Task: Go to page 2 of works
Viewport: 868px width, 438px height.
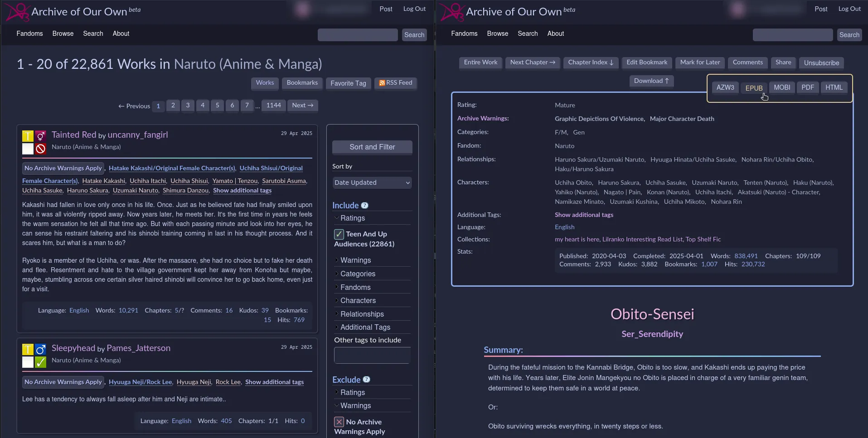Action: (x=173, y=106)
